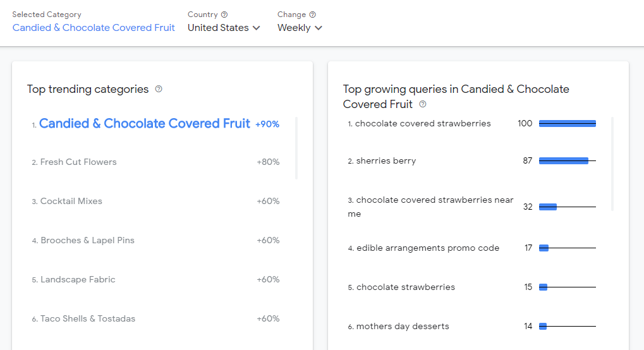
Task: Click the chocolate covered strawberries query bar
Action: coord(567,123)
